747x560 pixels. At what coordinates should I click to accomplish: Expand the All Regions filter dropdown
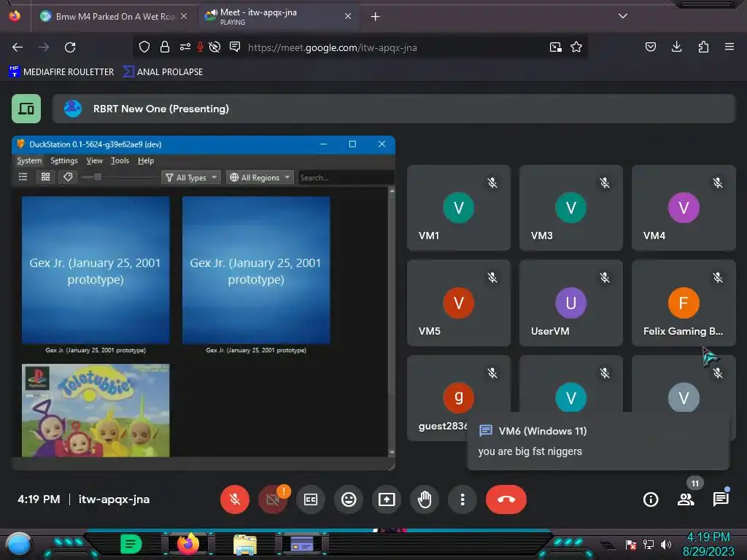click(260, 178)
